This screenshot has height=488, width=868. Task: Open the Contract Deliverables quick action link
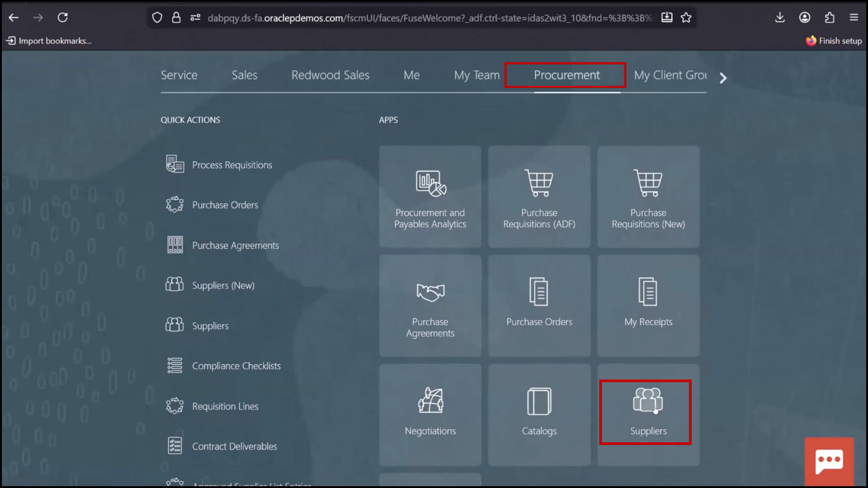point(235,446)
